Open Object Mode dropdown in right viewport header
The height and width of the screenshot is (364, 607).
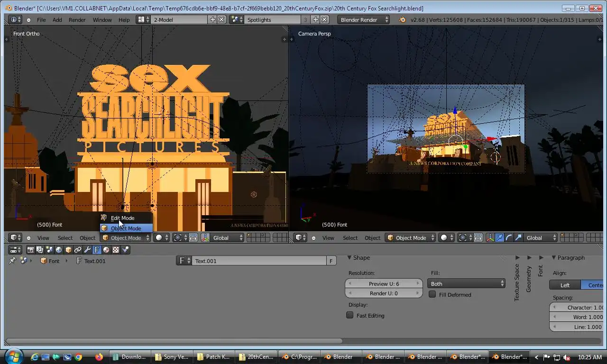point(410,238)
